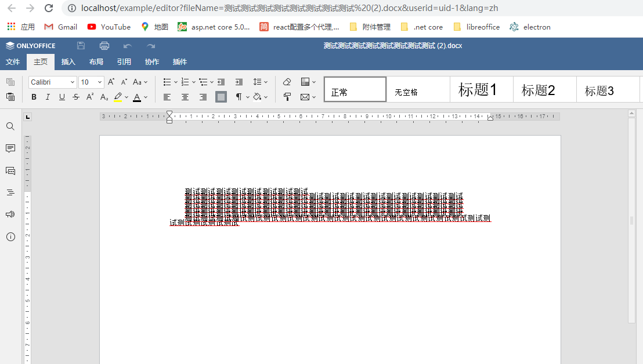Viewport: 643px width, 364px height.
Task: Open the YouTube bookmark
Action: (x=109, y=27)
